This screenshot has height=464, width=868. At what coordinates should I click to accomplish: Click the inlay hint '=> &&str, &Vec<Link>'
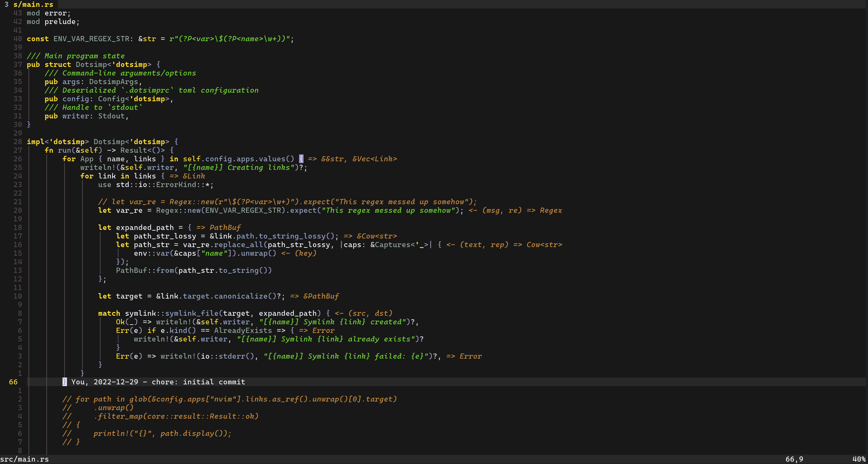coord(352,159)
